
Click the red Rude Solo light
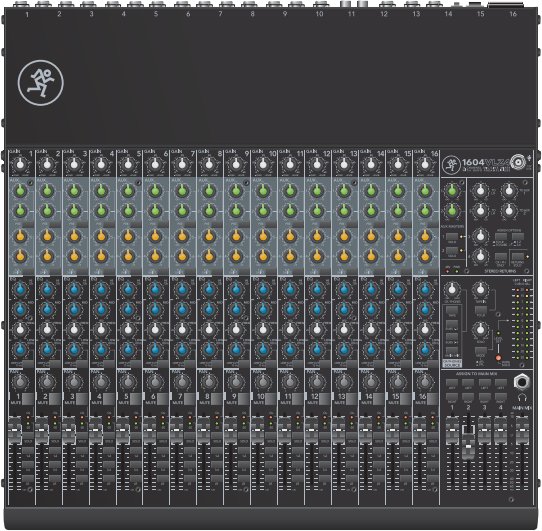498,358
